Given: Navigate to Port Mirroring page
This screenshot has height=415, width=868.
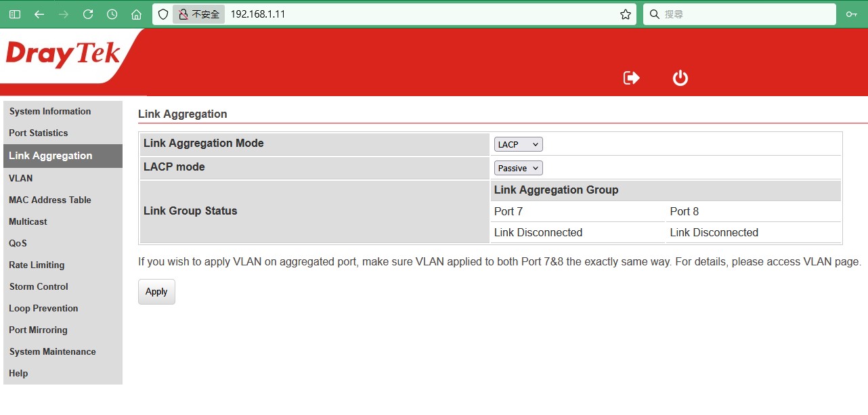Looking at the screenshot, I should 38,330.
